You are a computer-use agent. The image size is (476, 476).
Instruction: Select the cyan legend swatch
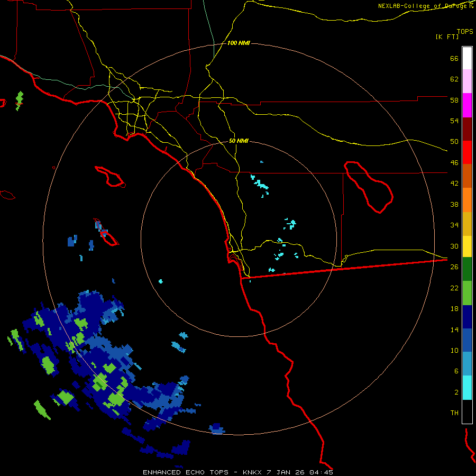(467, 388)
